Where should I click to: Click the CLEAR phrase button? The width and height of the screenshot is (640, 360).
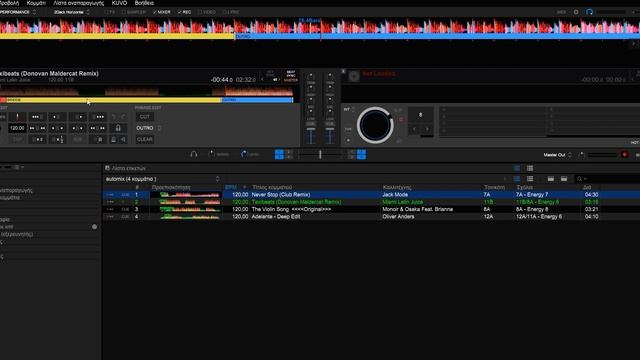click(x=145, y=140)
